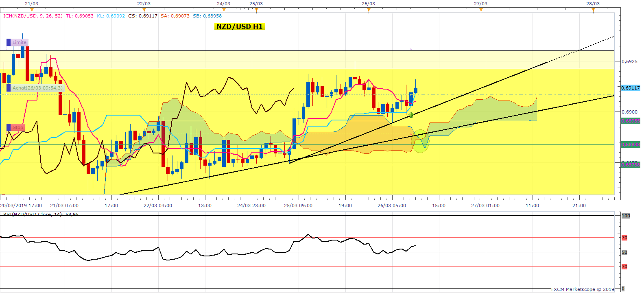The image size is (644, 293).
Task: Click the orange 27/03 day marker triangle
Action: click(481, 10)
